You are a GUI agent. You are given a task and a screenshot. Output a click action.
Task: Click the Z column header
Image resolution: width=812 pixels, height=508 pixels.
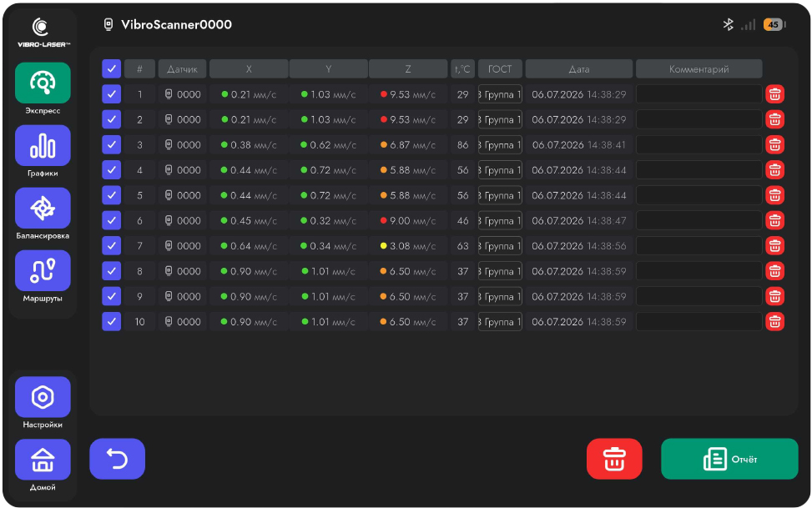408,69
